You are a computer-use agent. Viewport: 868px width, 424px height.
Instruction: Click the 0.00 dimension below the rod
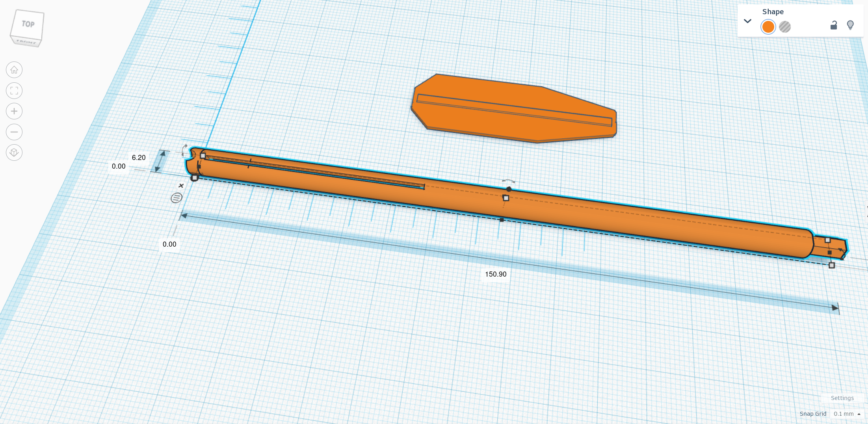tap(169, 244)
